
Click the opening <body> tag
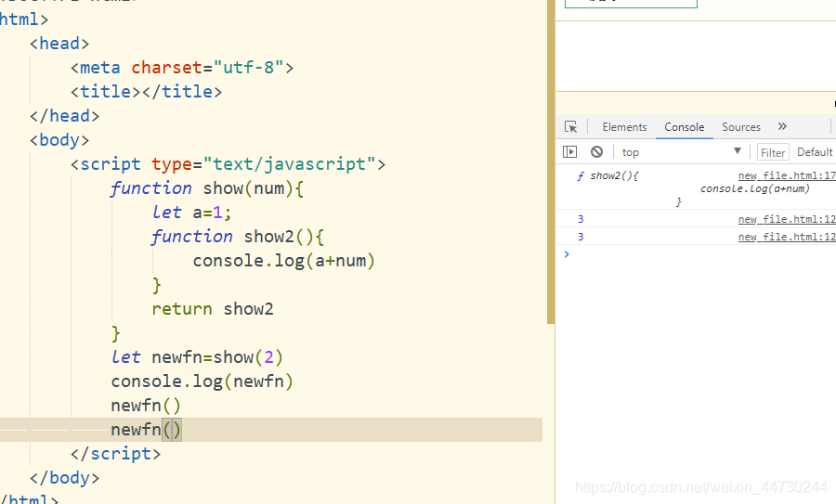tap(59, 140)
